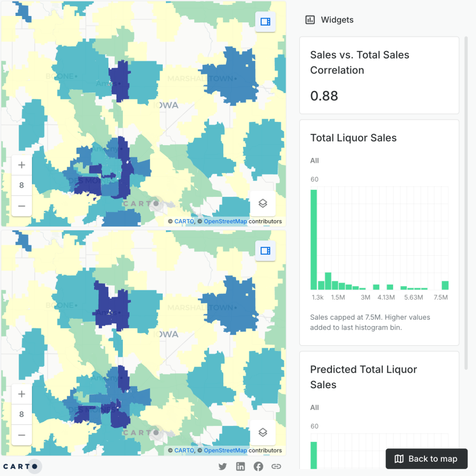Share the map on Twitter

click(222, 466)
